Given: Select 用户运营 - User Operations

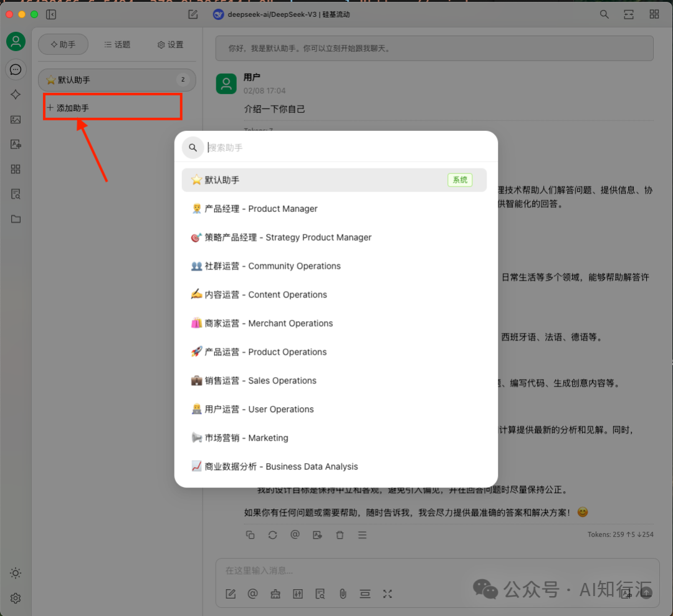Looking at the screenshot, I should pos(335,409).
